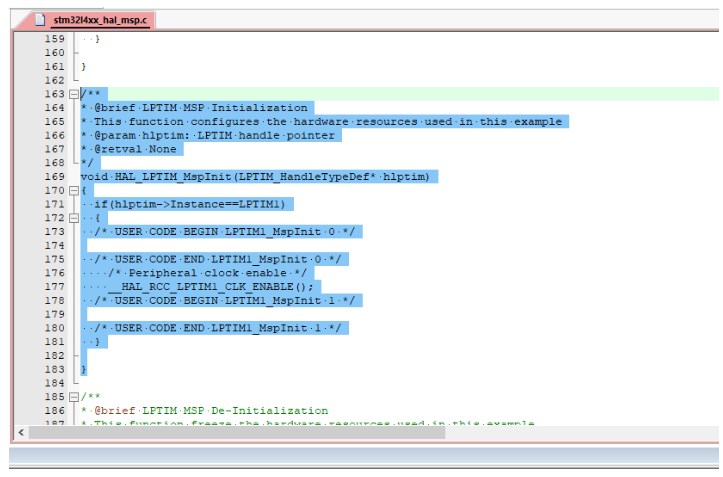Viewport: 723px width, 477px height.
Task: Click the closing brace on line 161
Action: pos(83,67)
